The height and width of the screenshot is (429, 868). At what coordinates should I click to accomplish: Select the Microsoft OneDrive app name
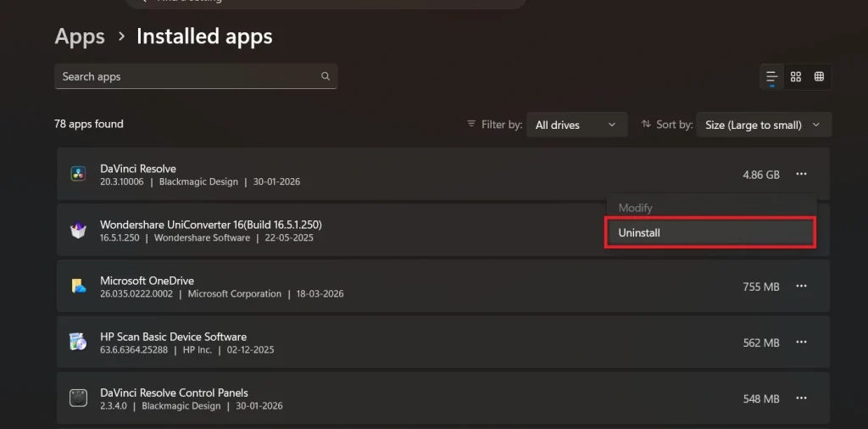click(147, 281)
